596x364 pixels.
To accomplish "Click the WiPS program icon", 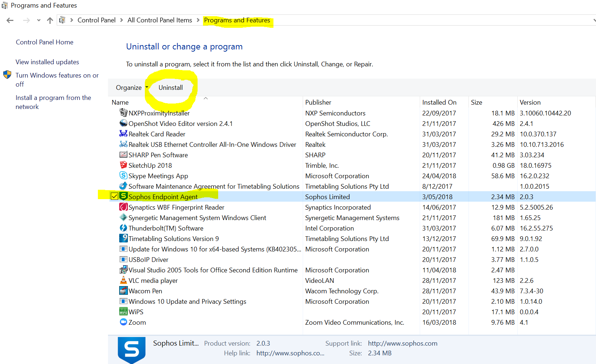I will [x=123, y=311].
